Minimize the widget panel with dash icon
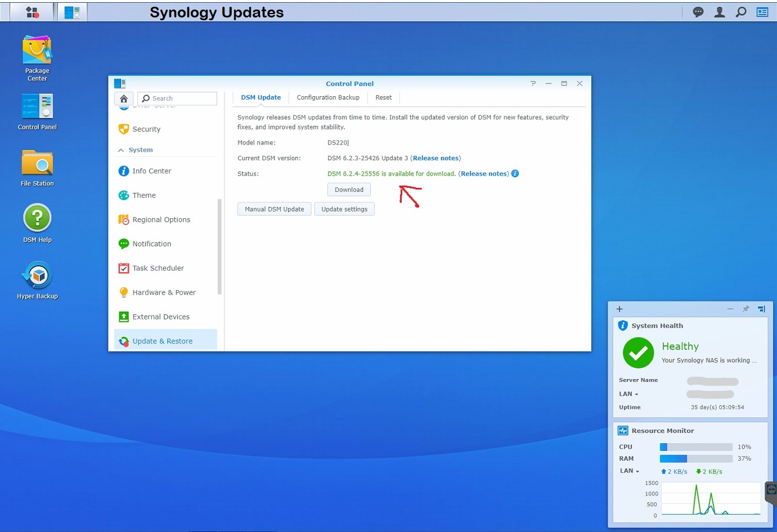 730,309
